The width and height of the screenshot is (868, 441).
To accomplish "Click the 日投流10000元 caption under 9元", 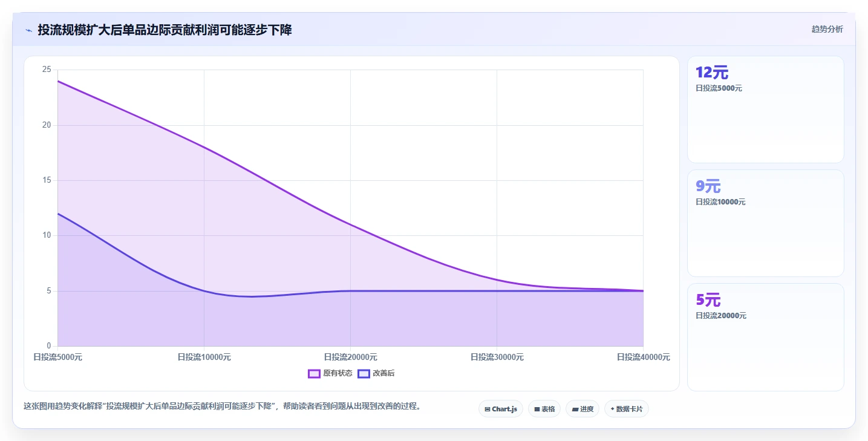I will (720, 202).
